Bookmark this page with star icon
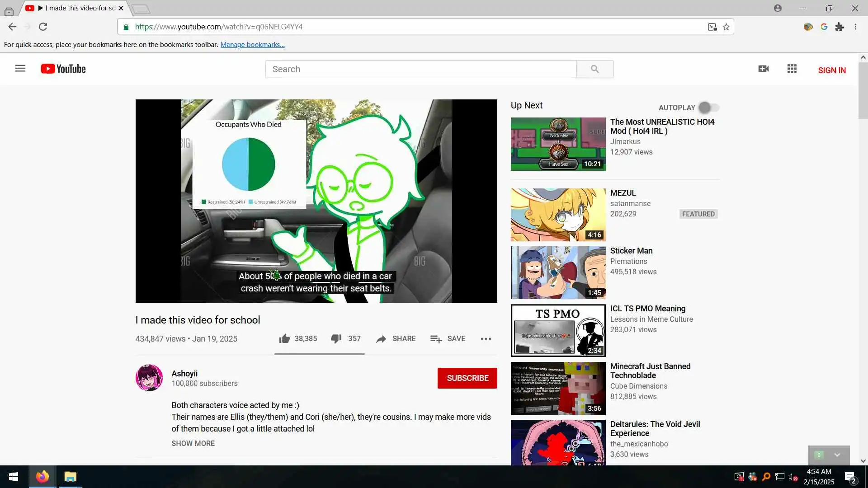The image size is (868, 488). click(x=726, y=27)
